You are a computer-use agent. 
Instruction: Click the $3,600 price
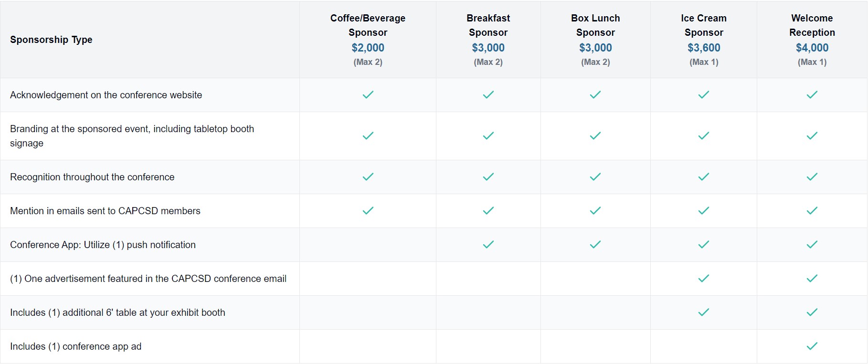pos(704,48)
